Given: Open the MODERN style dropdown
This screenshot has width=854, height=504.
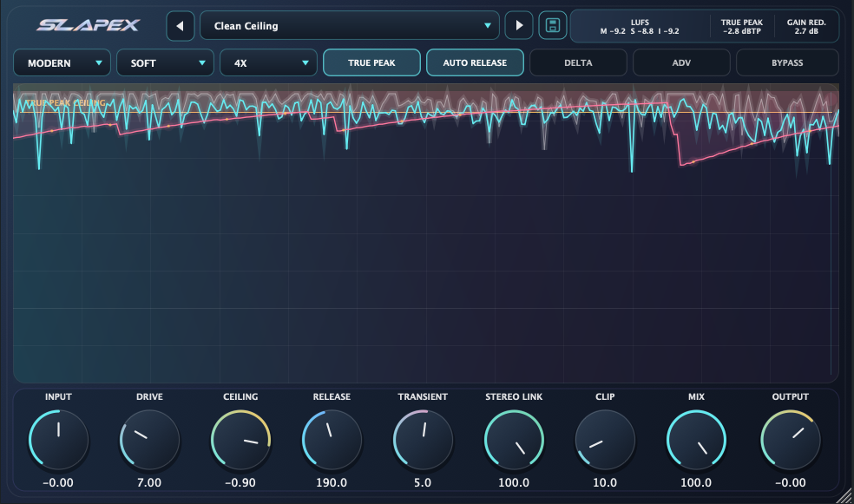Looking at the screenshot, I should tap(62, 63).
